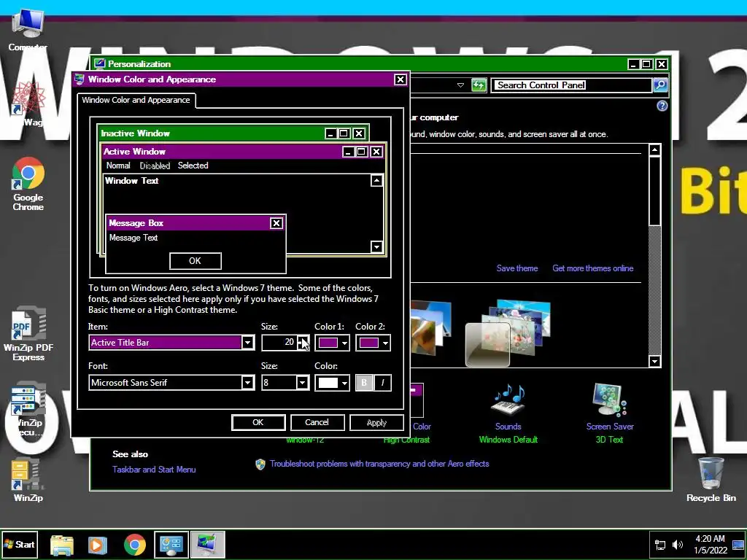747x560 pixels.
Task: Open the Color 1 picker
Action: pyautogui.click(x=332, y=343)
